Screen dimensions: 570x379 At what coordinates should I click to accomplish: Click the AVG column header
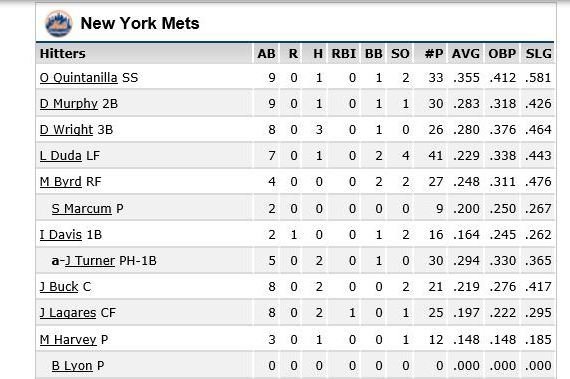click(466, 54)
